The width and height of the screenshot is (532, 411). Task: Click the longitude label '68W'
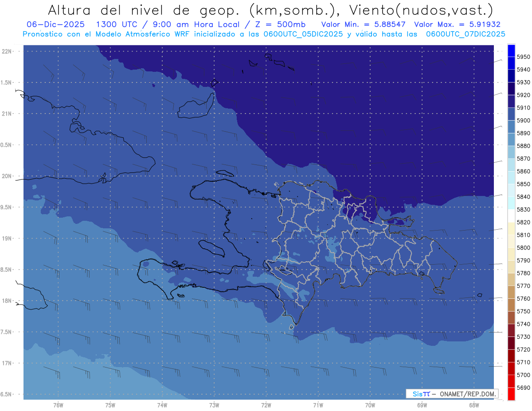[x=473, y=405]
